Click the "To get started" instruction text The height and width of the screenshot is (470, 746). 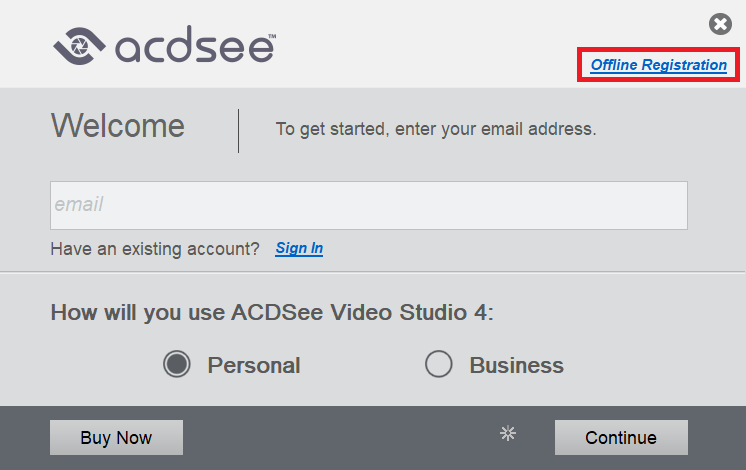[436, 129]
